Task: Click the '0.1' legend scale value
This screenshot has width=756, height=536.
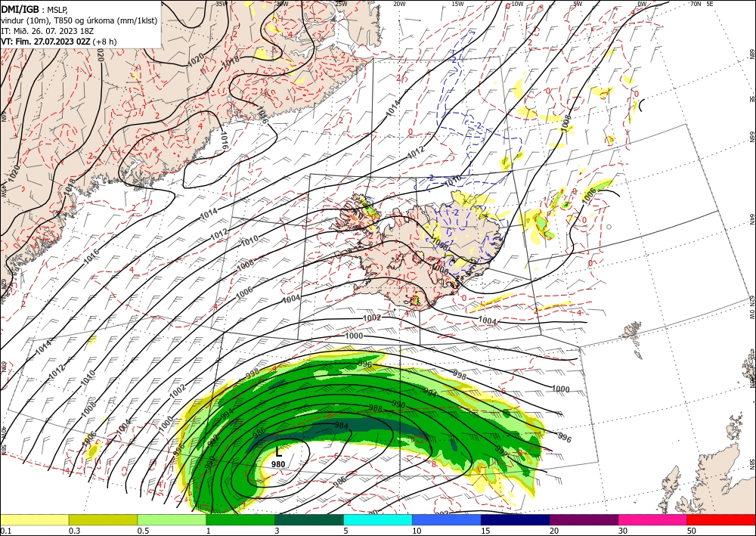Action: pyautogui.click(x=5, y=531)
